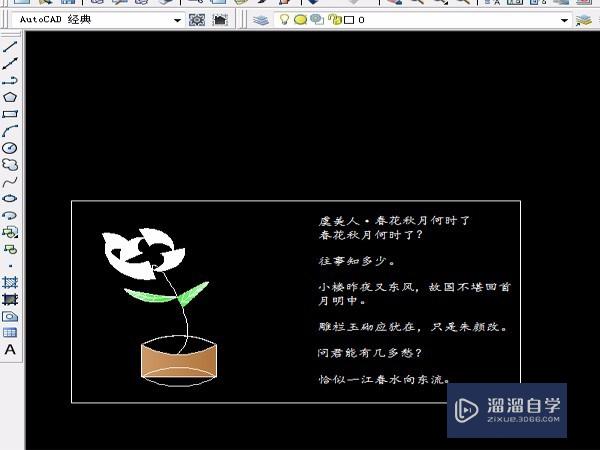Select the Circle tool
The image size is (600, 450).
[10, 148]
